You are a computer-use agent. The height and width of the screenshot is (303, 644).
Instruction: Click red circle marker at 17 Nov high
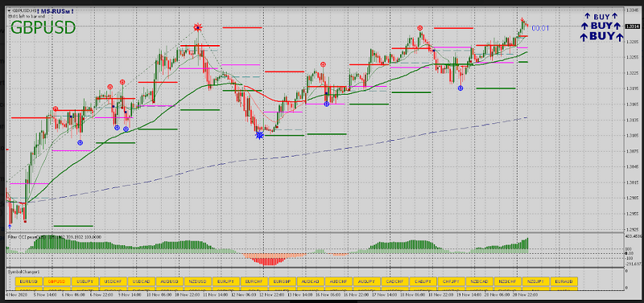pyautogui.click(x=419, y=28)
